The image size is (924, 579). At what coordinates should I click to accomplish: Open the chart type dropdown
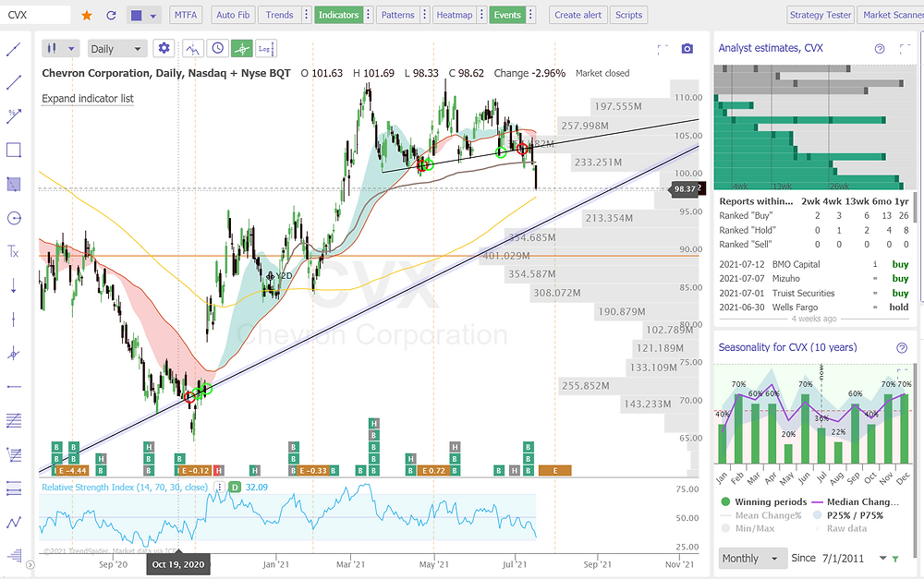[61, 48]
